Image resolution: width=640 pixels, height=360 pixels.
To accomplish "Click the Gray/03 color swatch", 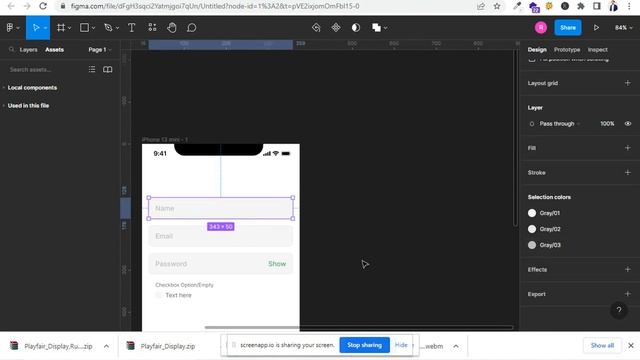I will click(x=532, y=245).
